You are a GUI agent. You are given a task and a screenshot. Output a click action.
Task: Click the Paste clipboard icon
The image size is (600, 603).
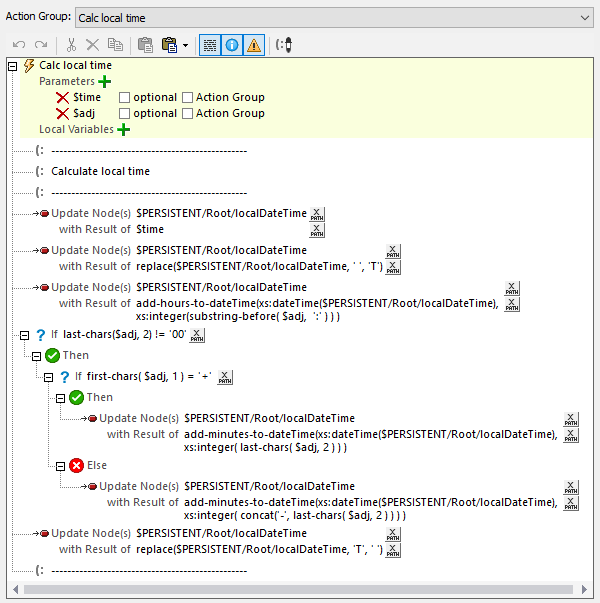145,45
